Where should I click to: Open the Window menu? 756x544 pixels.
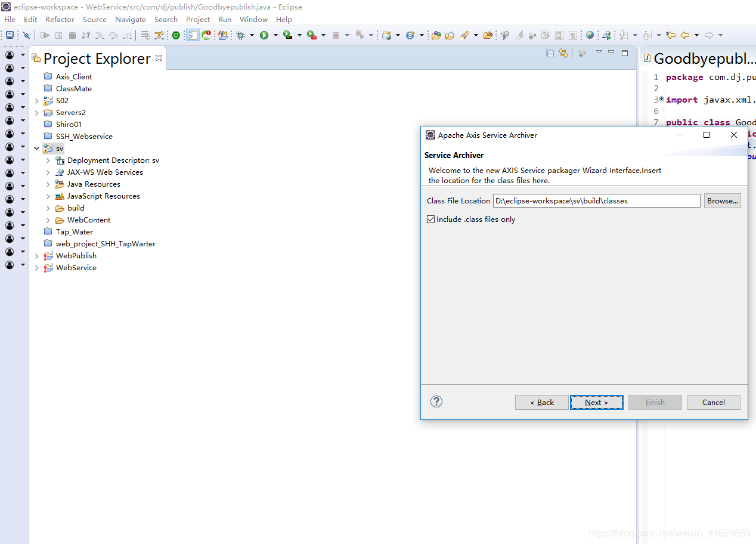[253, 19]
